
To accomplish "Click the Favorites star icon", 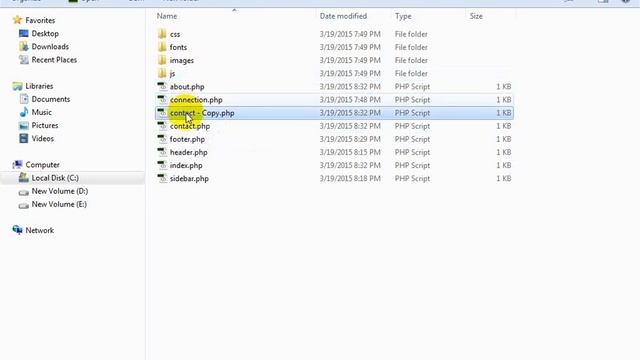I will click(x=17, y=20).
